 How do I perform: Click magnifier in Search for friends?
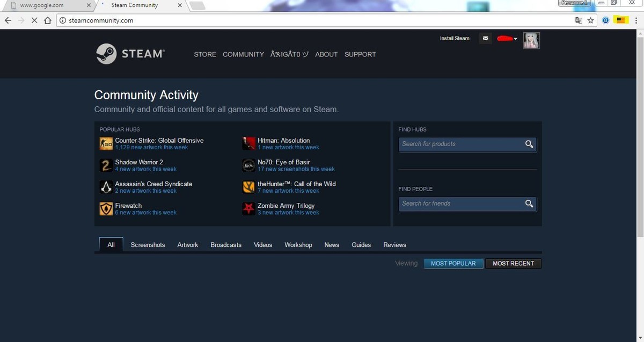click(529, 203)
